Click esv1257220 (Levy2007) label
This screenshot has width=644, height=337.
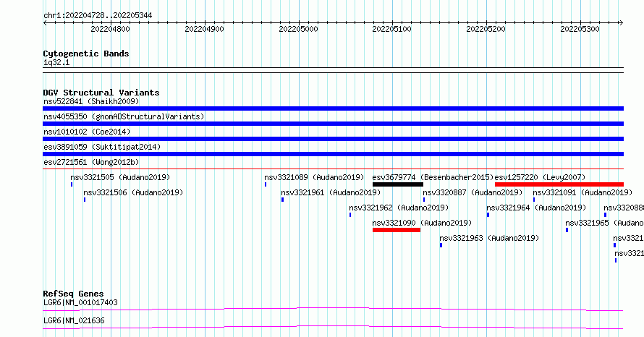(540, 177)
